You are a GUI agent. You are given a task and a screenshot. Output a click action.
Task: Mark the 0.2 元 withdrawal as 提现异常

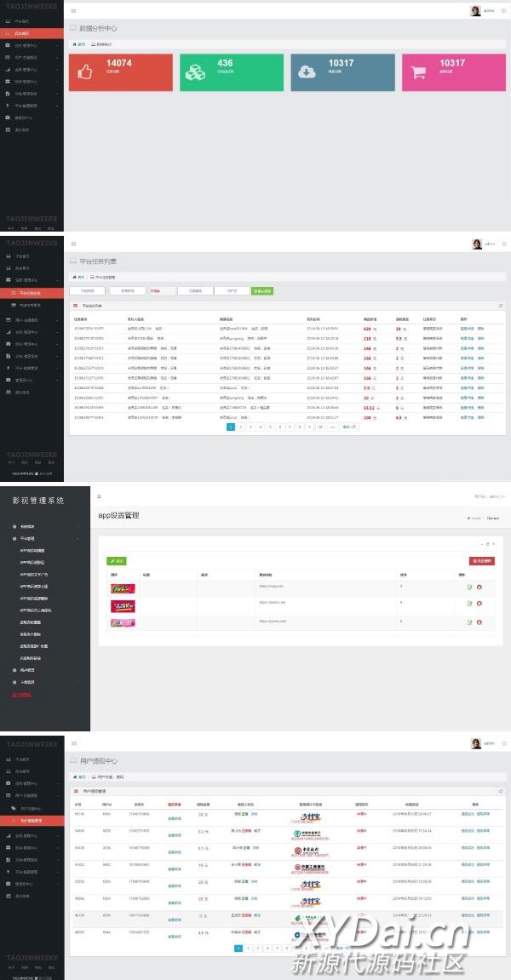(484, 831)
